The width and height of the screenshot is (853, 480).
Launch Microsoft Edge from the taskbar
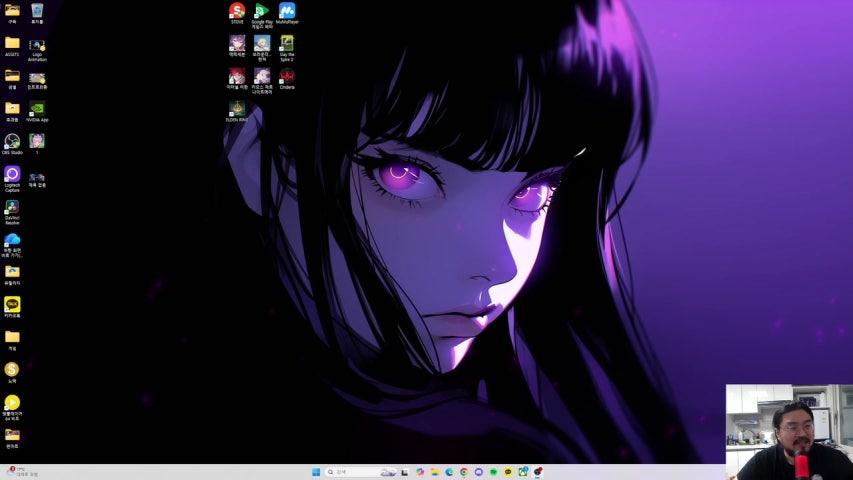pyautogui.click(x=449, y=472)
